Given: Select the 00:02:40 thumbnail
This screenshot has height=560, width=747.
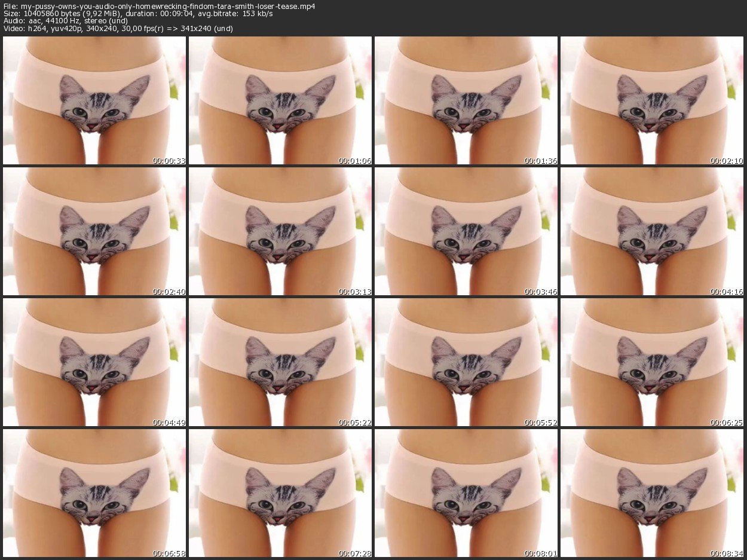Looking at the screenshot, I should (94, 231).
